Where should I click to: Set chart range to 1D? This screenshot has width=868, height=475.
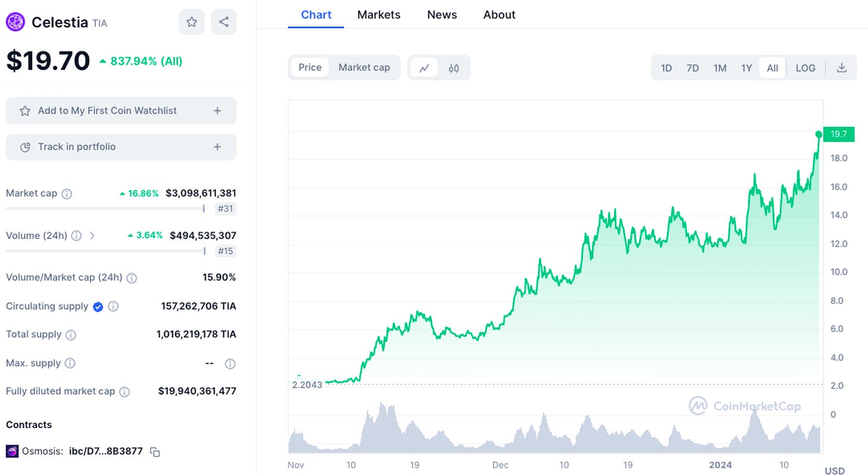click(x=666, y=68)
